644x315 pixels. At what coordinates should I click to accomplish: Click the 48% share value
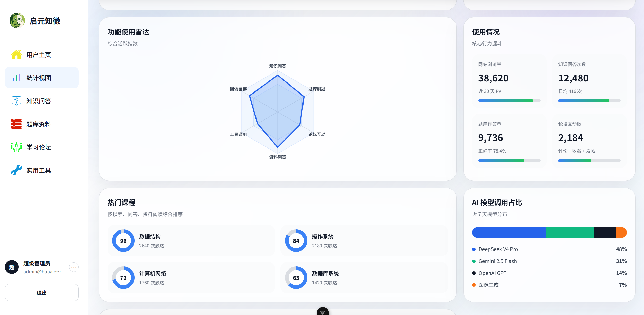[621, 249]
